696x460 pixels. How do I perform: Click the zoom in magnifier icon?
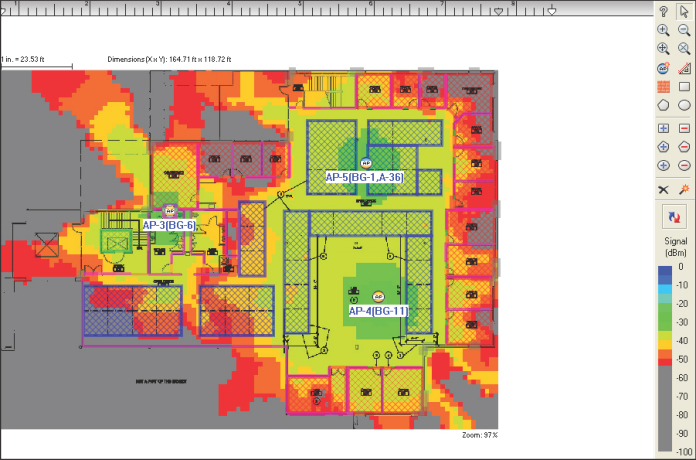pos(664,30)
